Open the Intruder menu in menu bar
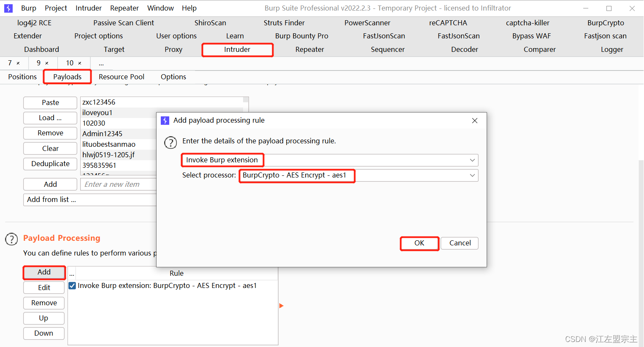Image resolution: width=644 pixels, height=347 pixels. pyautogui.click(x=89, y=8)
